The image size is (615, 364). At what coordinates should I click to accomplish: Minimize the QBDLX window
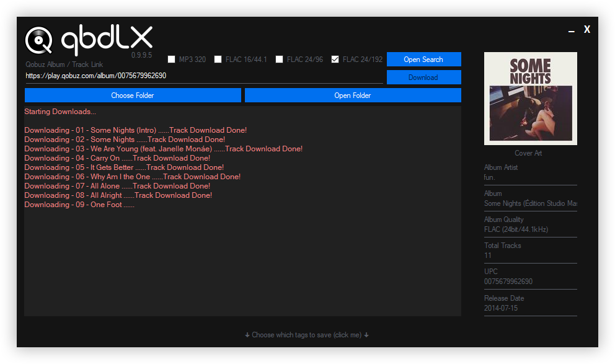[571, 30]
